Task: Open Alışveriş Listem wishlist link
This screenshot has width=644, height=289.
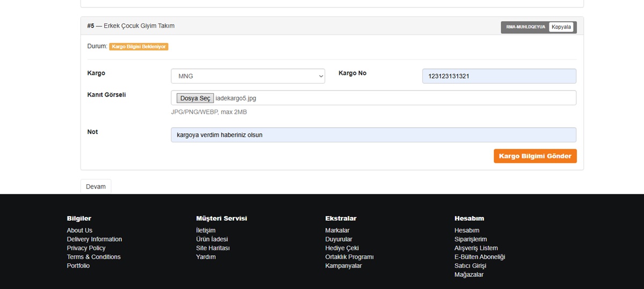Action: coord(476,248)
